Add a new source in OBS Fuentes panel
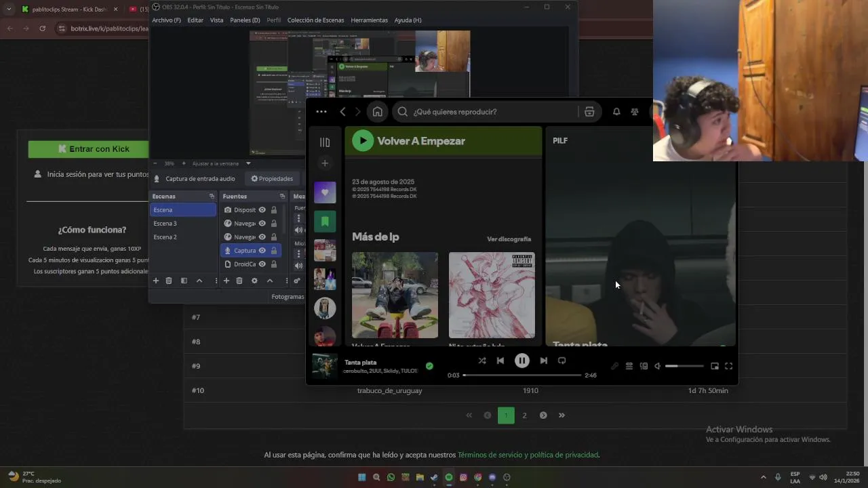This screenshot has width=868, height=488. tap(226, 281)
